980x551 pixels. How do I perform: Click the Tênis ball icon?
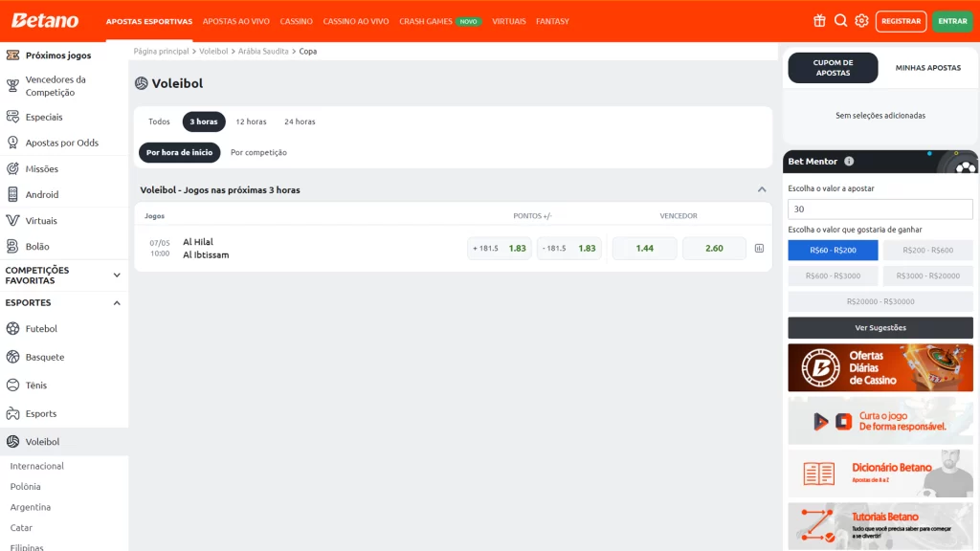click(12, 385)
